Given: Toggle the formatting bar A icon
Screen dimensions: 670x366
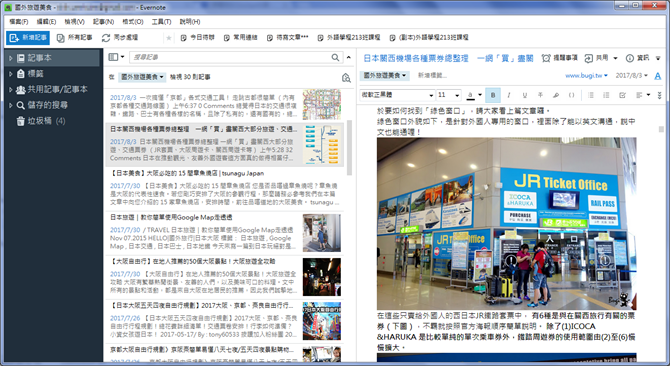Looking at the screenshot, I should 658,76.
